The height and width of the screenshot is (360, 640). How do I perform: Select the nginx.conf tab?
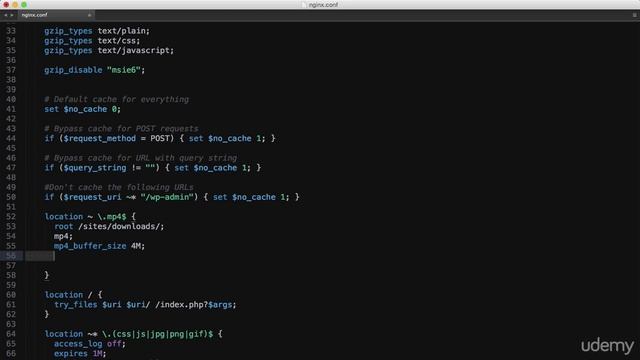coord(55,15)
